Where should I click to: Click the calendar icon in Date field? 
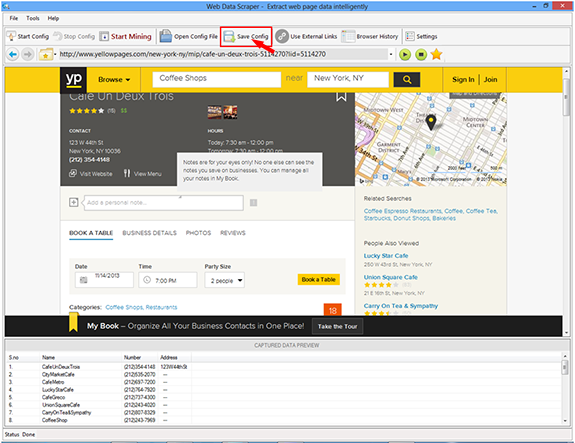click(x=84, y=280)
